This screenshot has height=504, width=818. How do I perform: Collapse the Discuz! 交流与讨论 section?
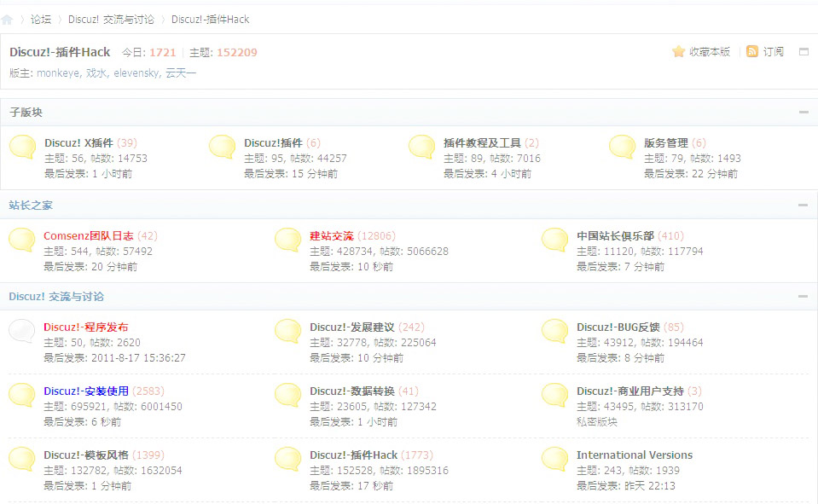click(x=803, y=297)
